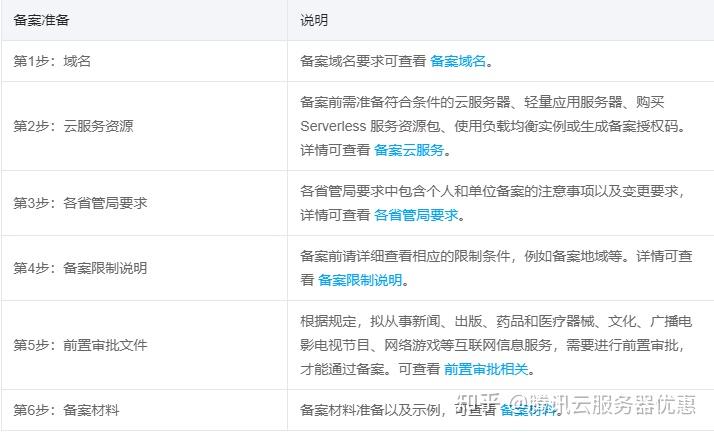Screen dimensions: 714x434
Task: Click the line starting with Serverless 服务资源包
Action: [x=493, y=126]
